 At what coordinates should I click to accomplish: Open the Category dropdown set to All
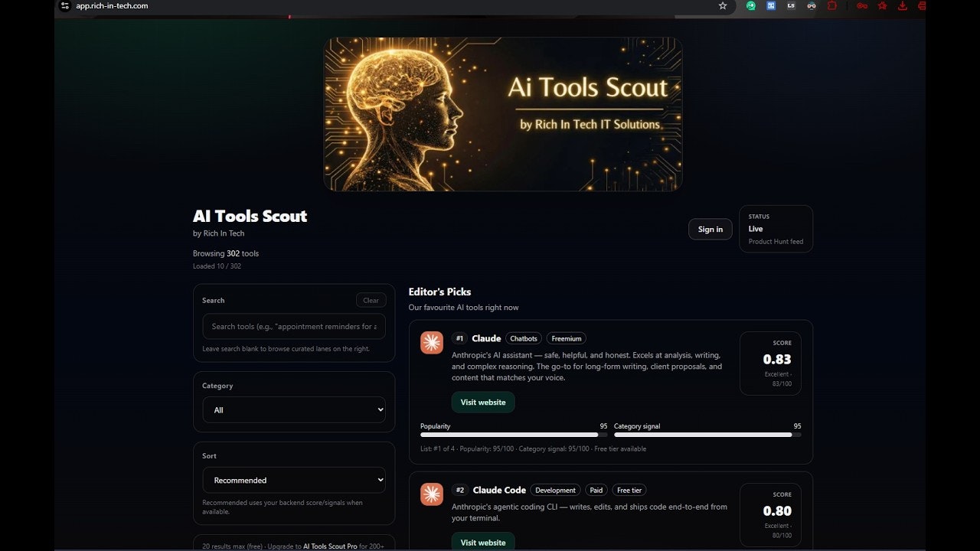point(294,409)
